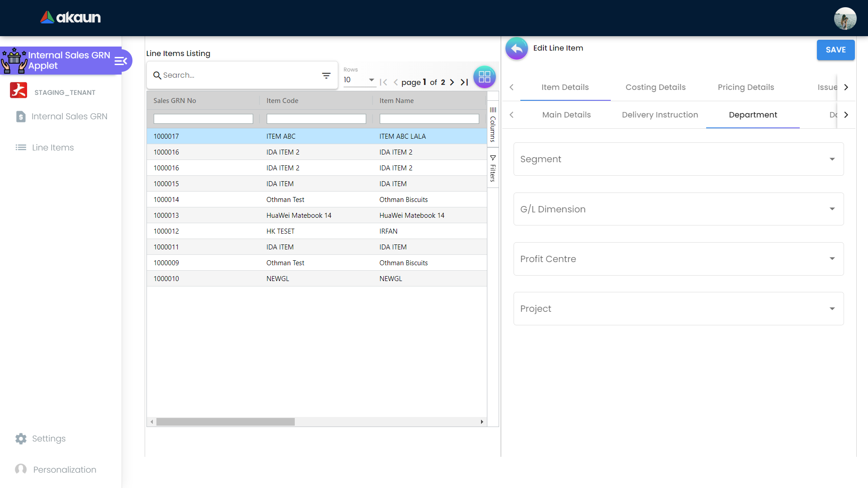Collapse the sidebar menu icon

click(x=120, y=61)
